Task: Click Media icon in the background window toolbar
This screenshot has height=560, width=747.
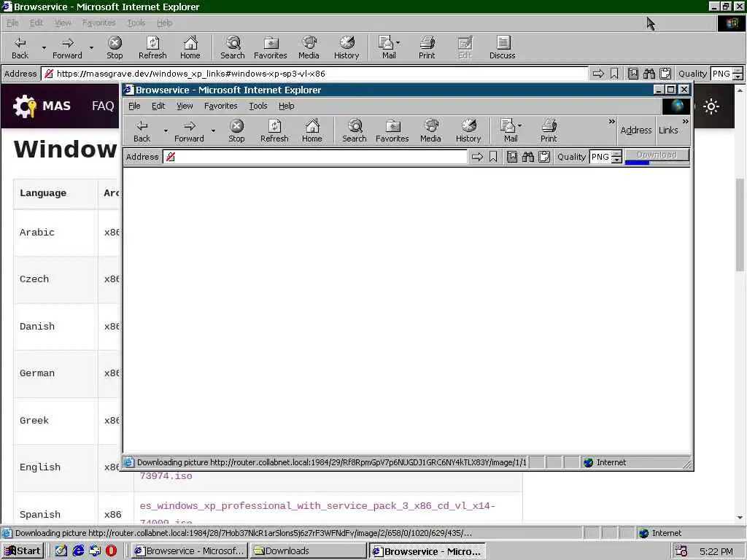Action: tap(309, 47)
